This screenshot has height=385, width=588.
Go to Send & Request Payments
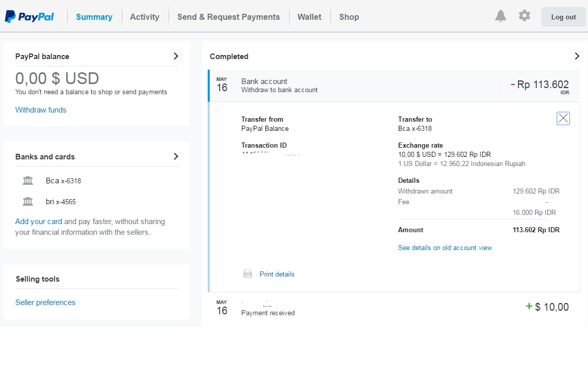coord(229,17)
